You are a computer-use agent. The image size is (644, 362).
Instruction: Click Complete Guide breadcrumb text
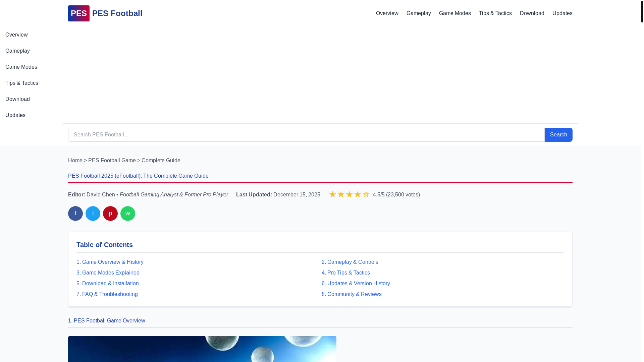(161, 161)
